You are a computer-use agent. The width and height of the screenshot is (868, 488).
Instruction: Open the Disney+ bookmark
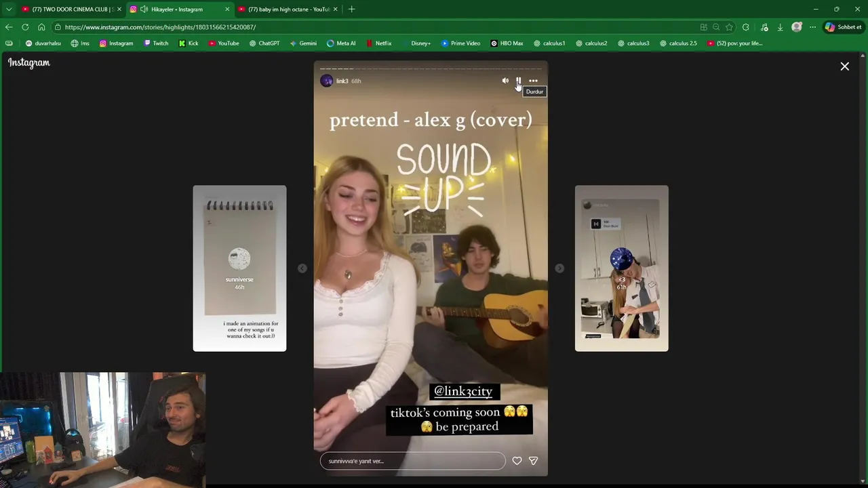[x=416, y=43]
